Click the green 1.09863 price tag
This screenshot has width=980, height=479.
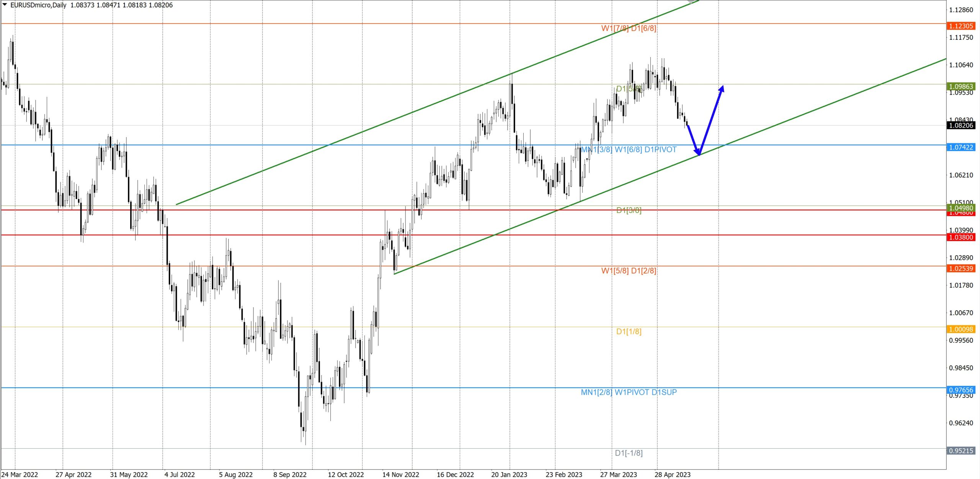coord(961,87)
